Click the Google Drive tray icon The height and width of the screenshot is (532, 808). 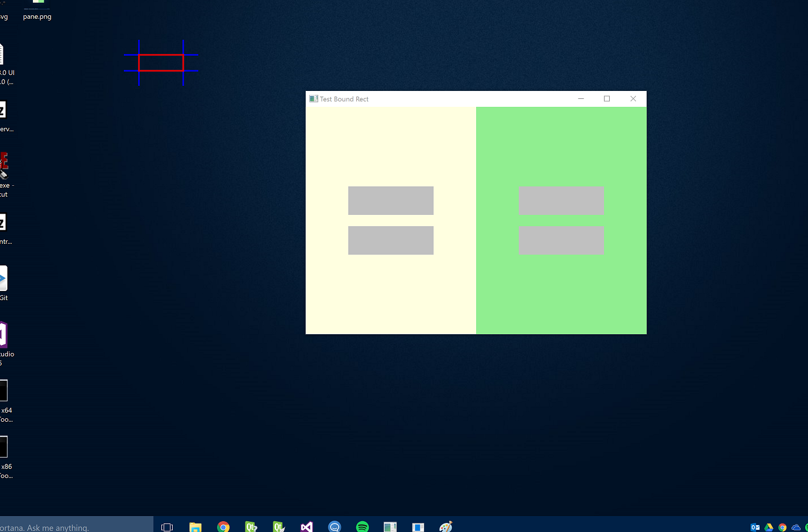[x=769, y=527]
